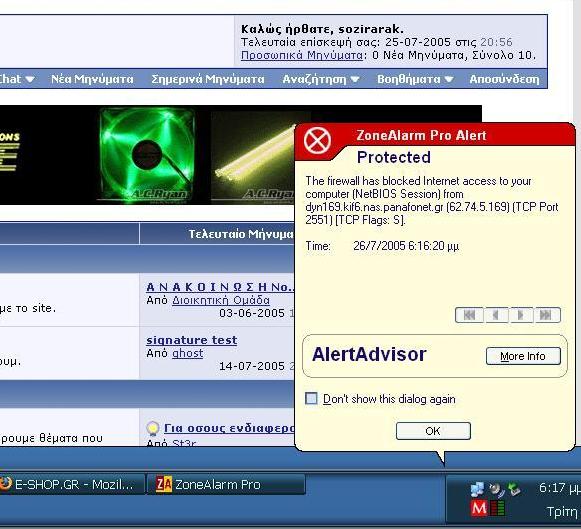Open the ΑΝΑΚΟΙΝΩΣΗ No. thread link

(x=220, y=287)
